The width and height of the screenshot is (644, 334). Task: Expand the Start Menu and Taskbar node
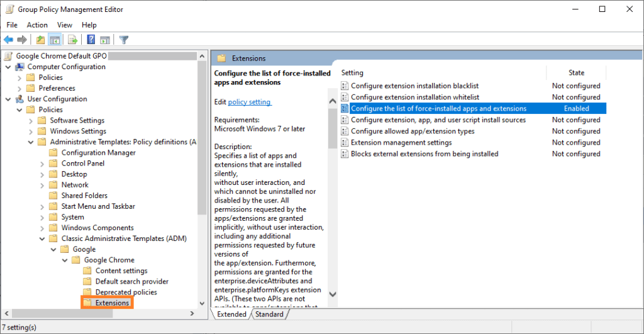(42, 207)
